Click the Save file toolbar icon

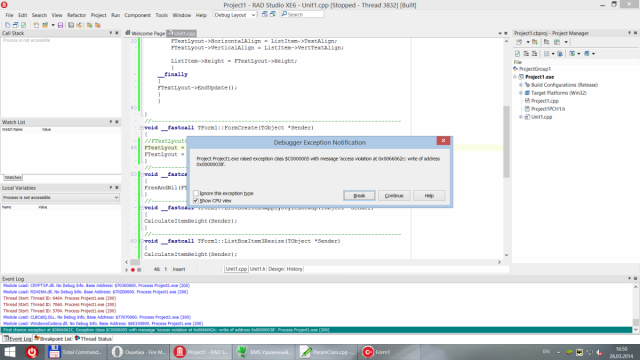(60, 25)
